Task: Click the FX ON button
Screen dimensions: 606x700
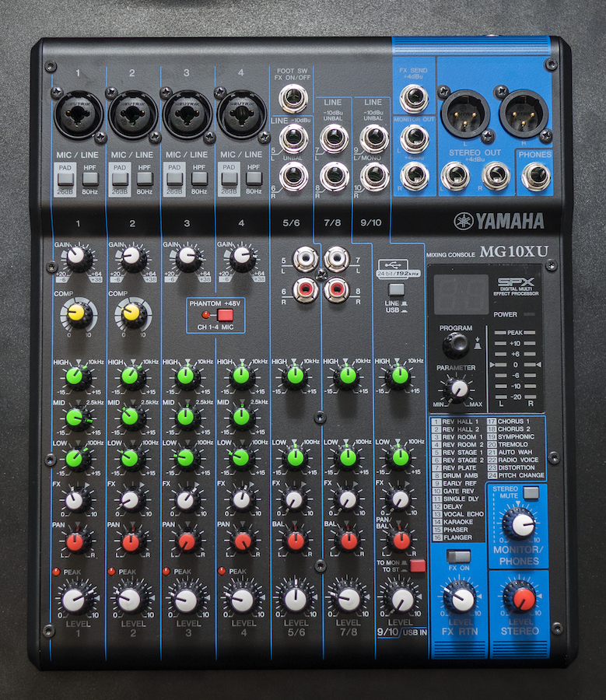Action: tap(459, 556)
